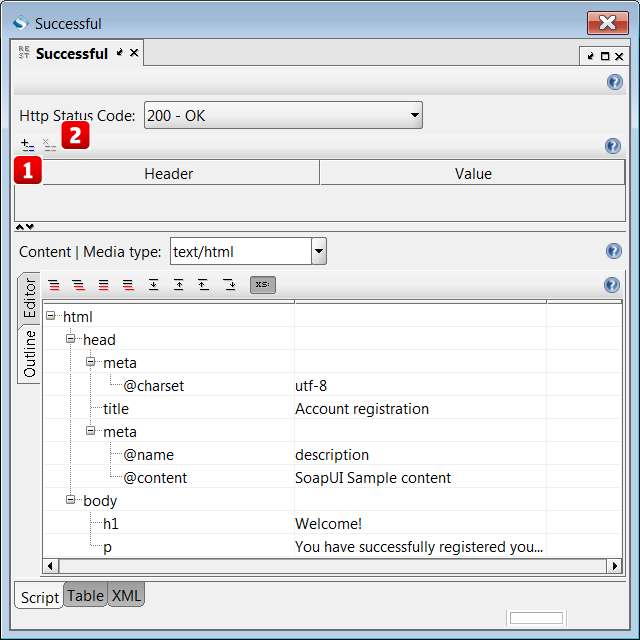Open help for the headers toolbar
The width and height of the screenshot is (640, 640).
[613, 146]
